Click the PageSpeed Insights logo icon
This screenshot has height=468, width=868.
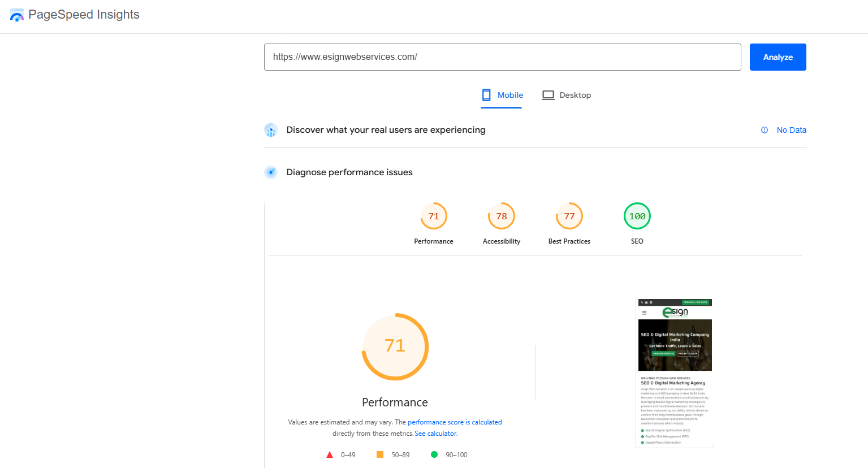coord(16,15)
